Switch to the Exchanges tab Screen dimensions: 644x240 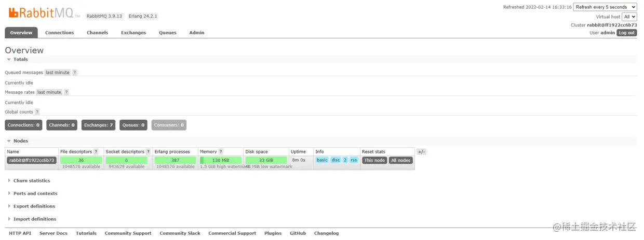[133, 33]
